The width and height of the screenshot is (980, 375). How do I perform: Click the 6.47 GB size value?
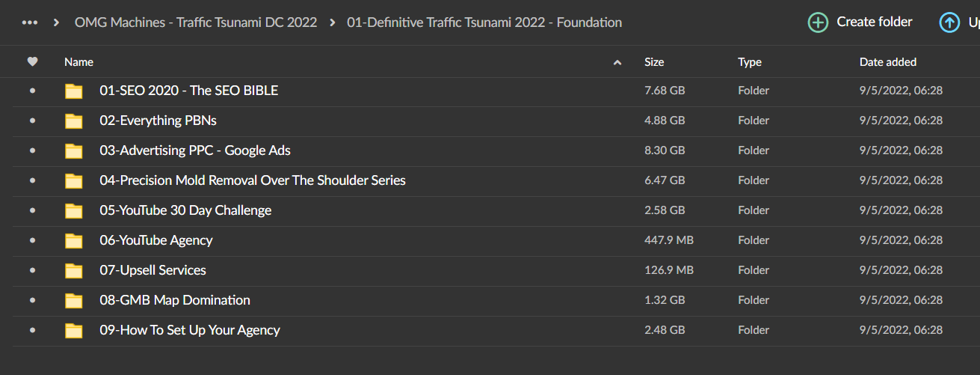665,180
